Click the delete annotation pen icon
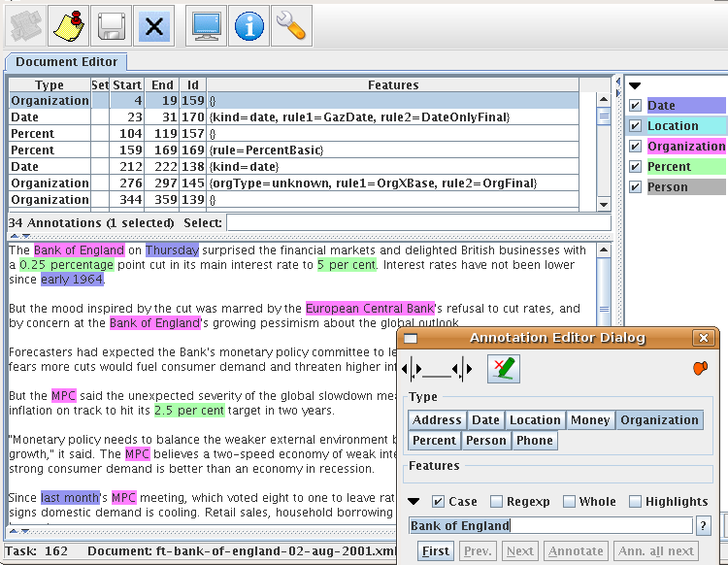This screenshot has width=728, height=565. (x=504, y=369)
